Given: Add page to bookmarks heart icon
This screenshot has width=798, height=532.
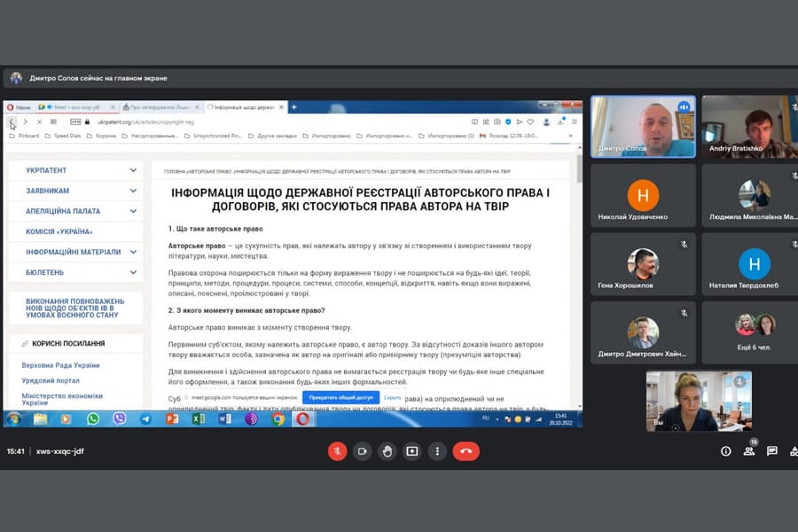Looking at the screenshot, I should tap(530, 121).
